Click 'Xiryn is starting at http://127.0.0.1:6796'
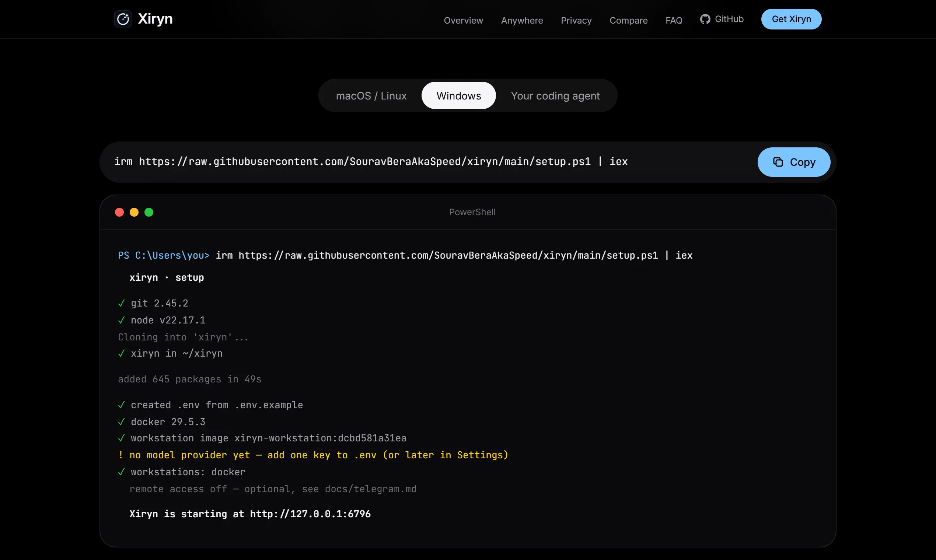The width and height of the screenshot is (936, 560). (250, 514)
